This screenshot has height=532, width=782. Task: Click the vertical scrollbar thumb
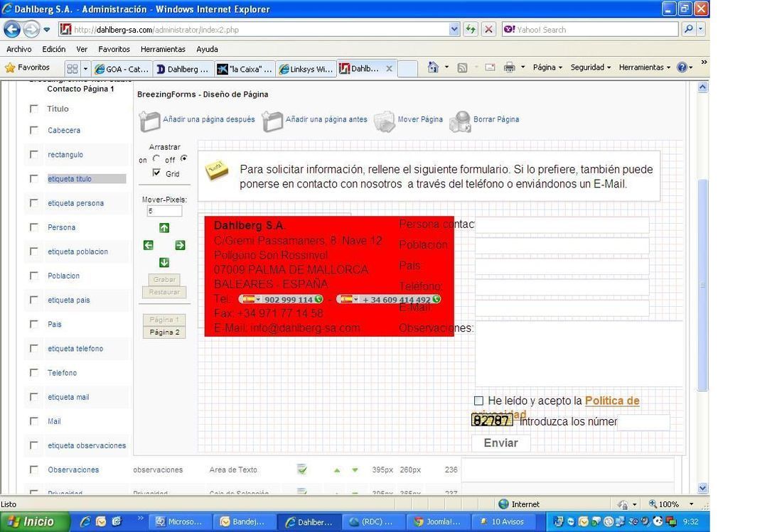pyautogui.click(x=702, y=285)
